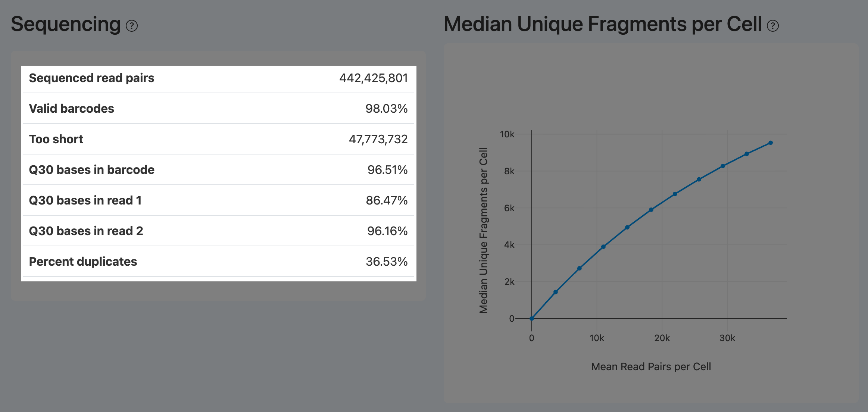Viewport: 868px width, 412px height.
Task: Click the 442,425,801 read pairs value
Action: tap(373, 78)
